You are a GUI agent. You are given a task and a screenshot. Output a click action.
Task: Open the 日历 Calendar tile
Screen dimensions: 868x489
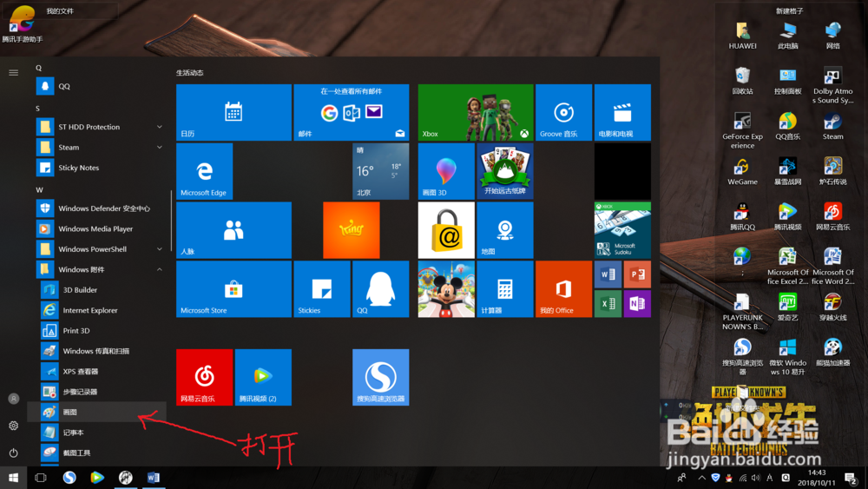coord(233,112)
